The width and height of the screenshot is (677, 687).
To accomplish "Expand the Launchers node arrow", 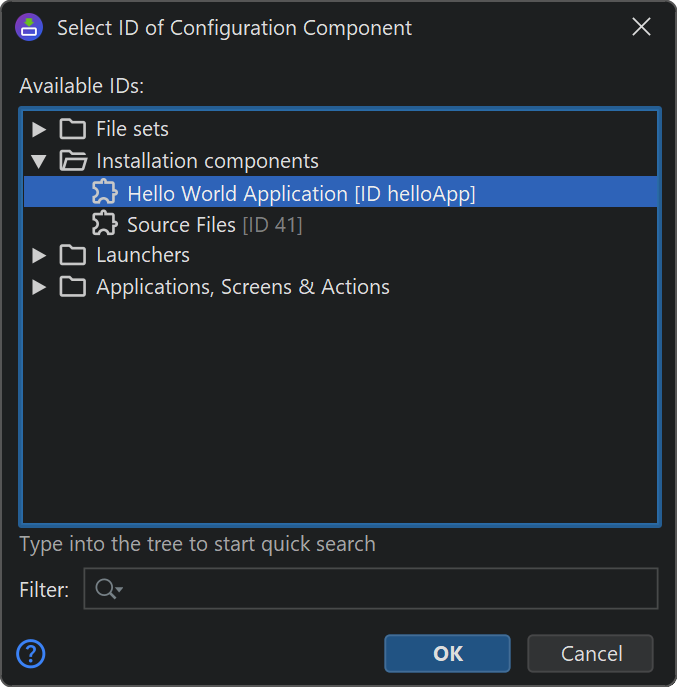I will (39, 255).
